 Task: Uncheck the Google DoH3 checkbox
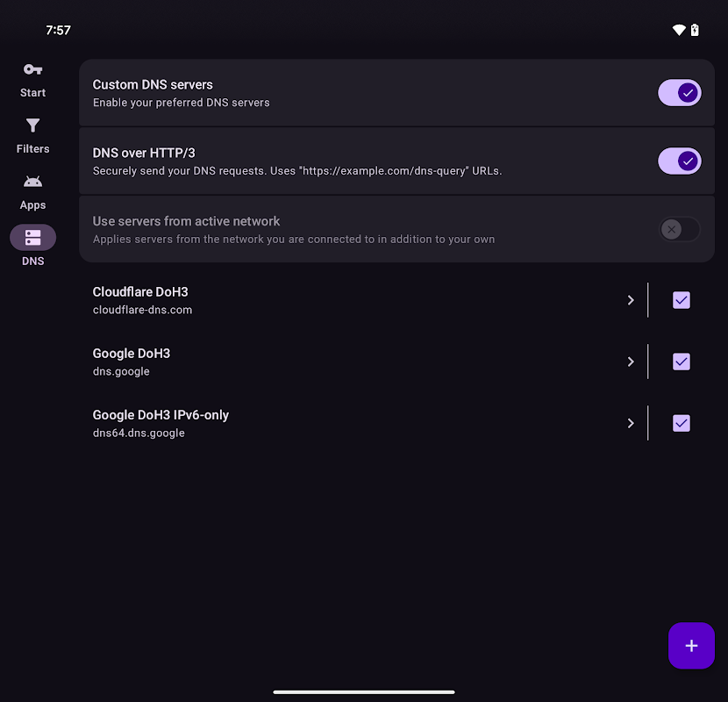tap(682, 362)
